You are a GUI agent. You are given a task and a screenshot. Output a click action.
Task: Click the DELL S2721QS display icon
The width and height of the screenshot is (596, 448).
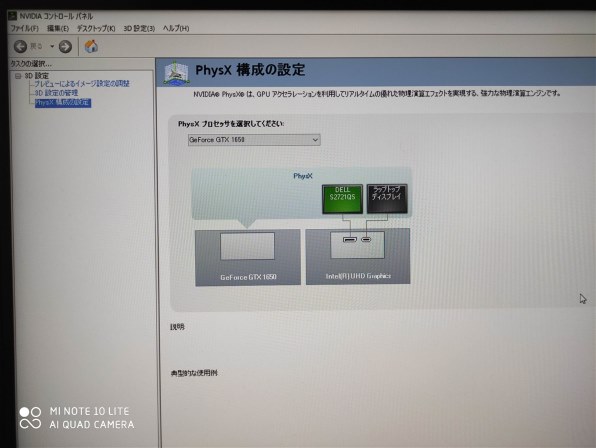pyautogui.click(x=342, y=199)
